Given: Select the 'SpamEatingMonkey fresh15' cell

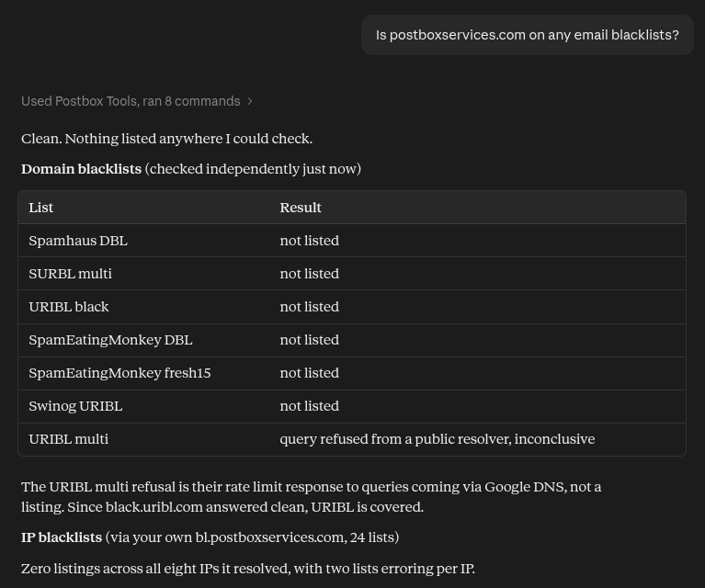Looking at the screenshot, I should point(119,373).
